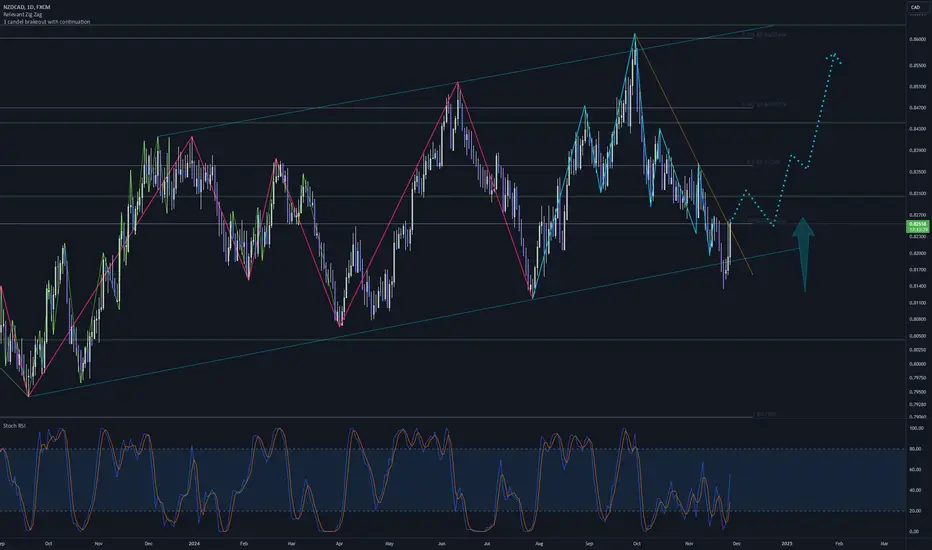The height and width of the screenshot is (550, 932).
Task: Click the 2025 label on time axis
Action: pos(787,543)
